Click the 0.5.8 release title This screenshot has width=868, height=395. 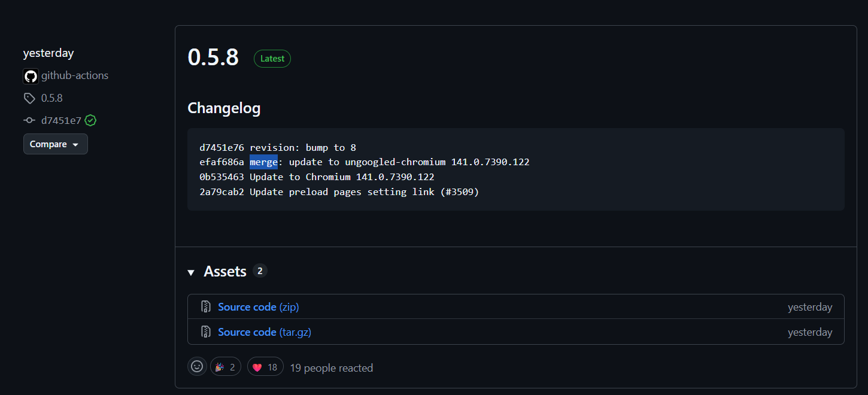[213, 57]
